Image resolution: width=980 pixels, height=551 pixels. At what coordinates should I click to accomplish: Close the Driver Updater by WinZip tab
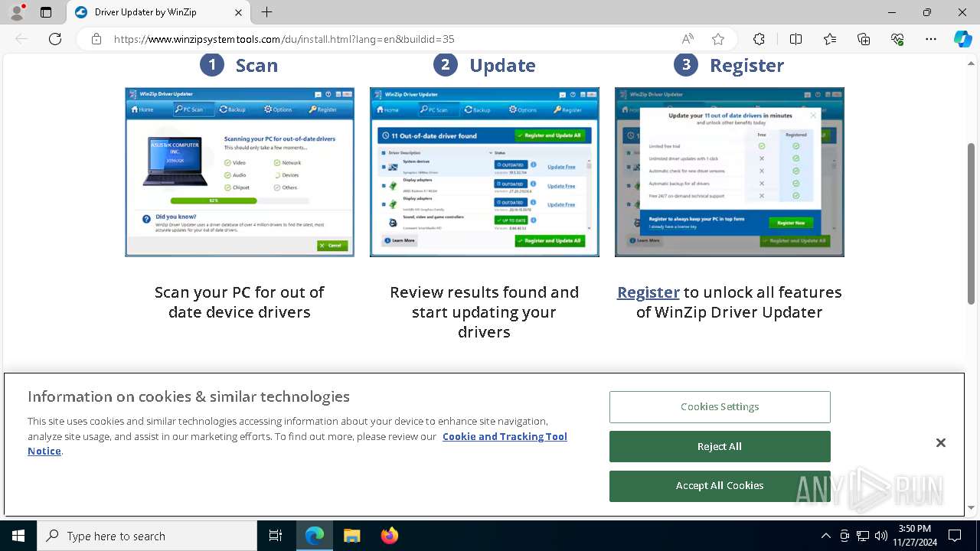238,12
